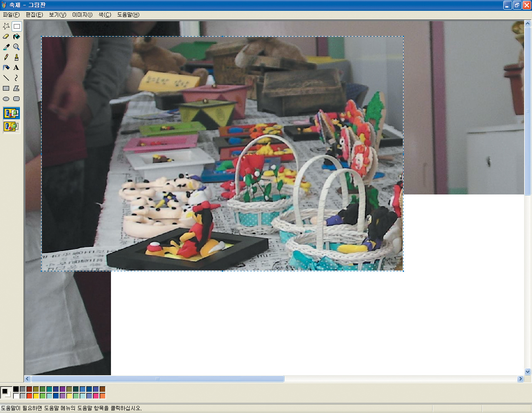Click the vertical scrollbar down arrow
This screenshot has height=413, width=532.
528,372
